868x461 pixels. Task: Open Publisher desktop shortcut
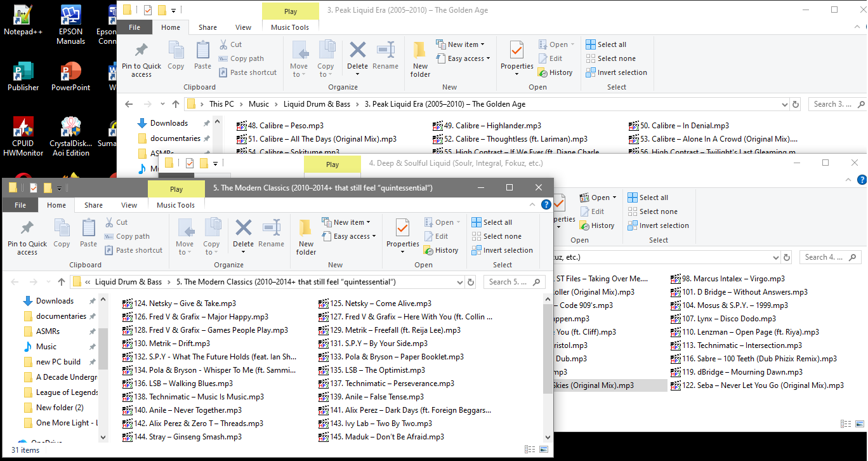(23, 77)
